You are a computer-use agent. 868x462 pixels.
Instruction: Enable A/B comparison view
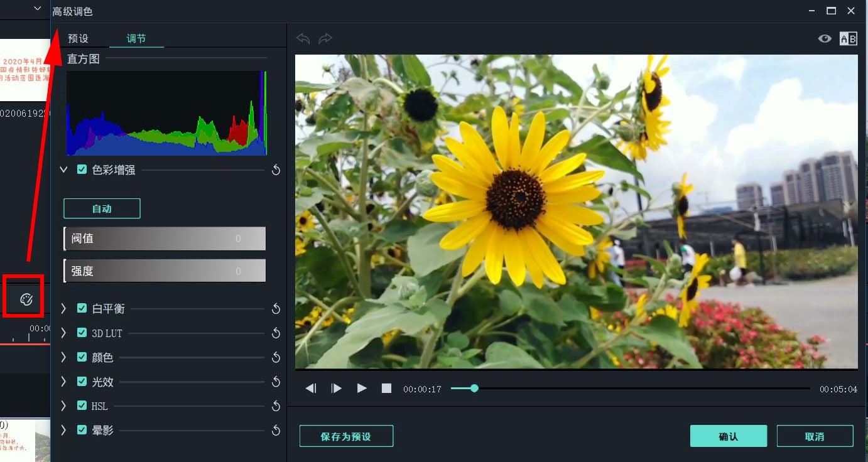848,39
